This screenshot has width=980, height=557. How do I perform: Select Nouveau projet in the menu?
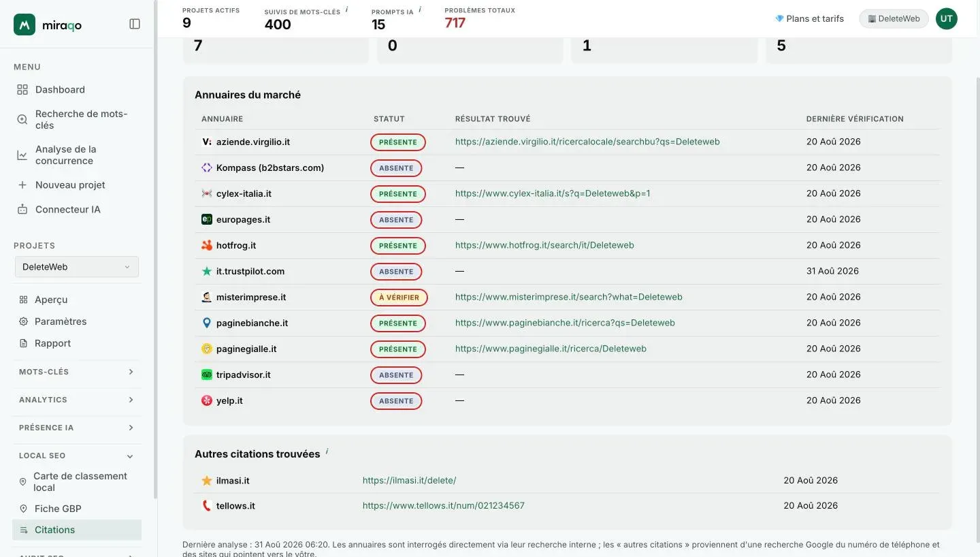(70, 185)
